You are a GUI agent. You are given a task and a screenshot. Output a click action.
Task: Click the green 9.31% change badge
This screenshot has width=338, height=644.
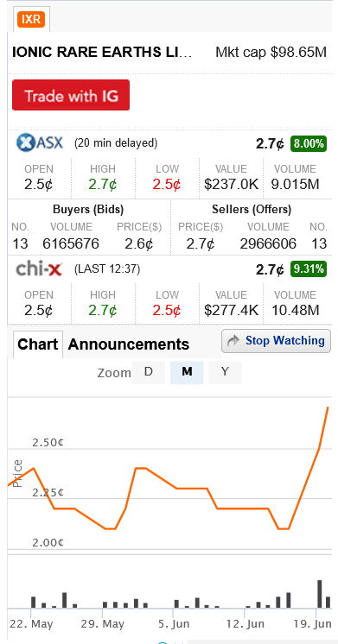(309, 269)
